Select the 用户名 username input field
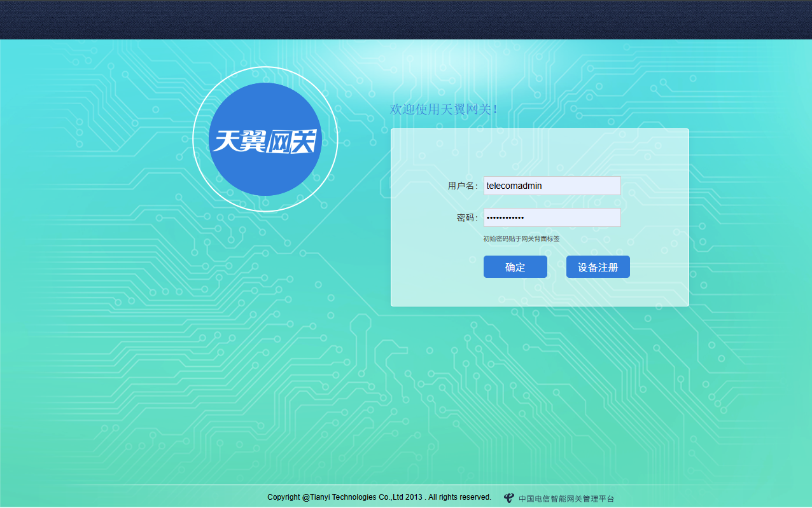812x508 pixels. point(552,185)
